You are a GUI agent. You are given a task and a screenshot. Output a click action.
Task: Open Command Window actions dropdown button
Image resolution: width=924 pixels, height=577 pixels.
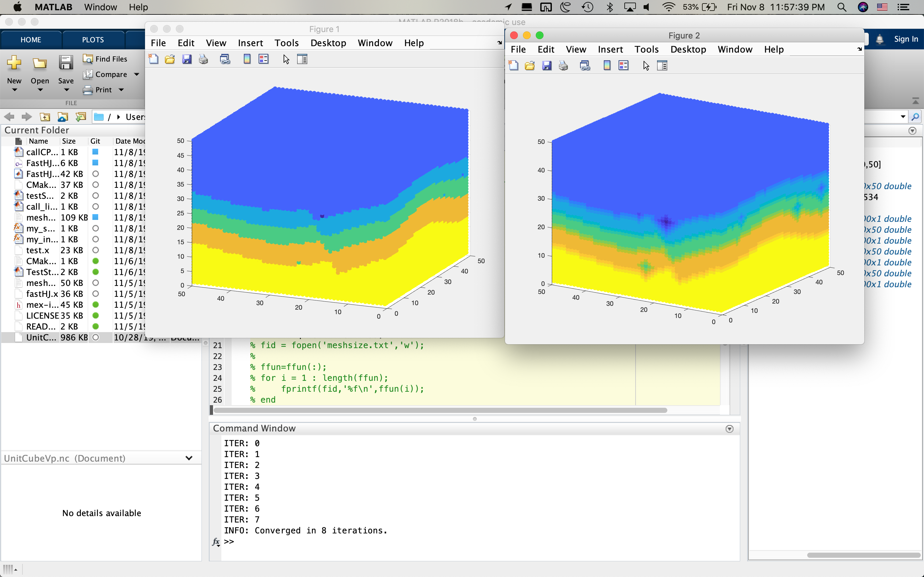[x=729, y=429]
